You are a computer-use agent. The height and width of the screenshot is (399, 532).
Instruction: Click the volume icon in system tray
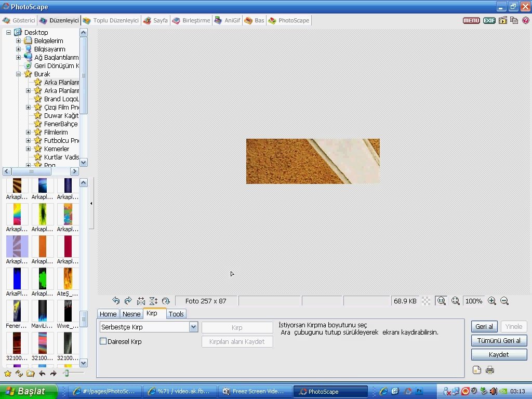pos(494,391)
